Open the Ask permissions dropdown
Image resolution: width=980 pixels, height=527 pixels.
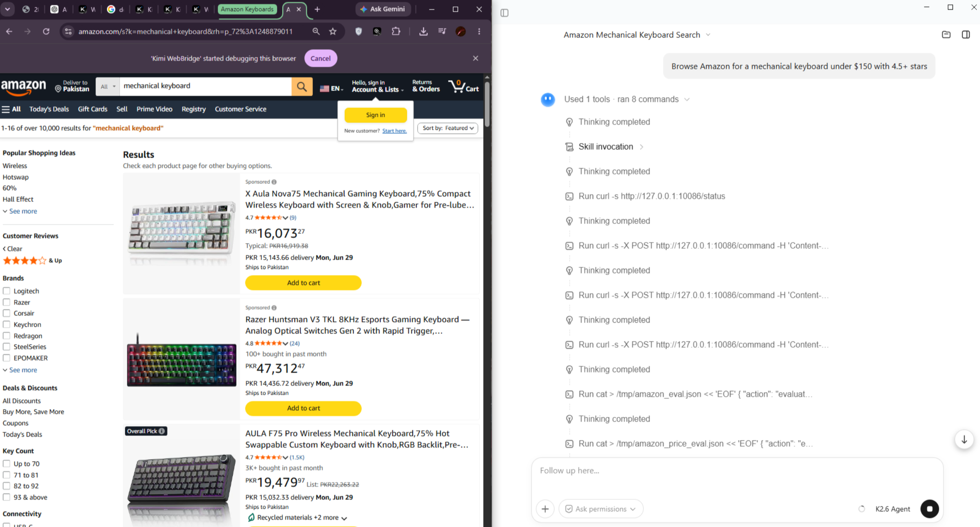click(601, 509)
